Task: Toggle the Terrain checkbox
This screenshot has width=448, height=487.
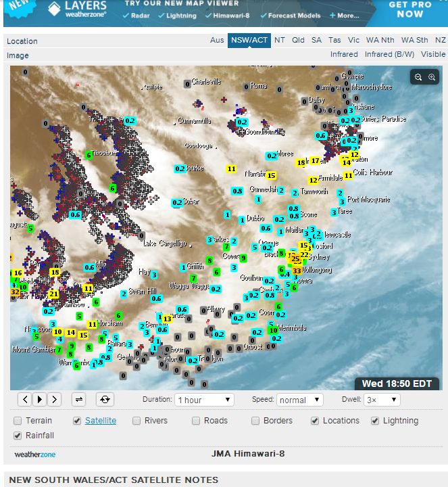Action: point(18,421)
